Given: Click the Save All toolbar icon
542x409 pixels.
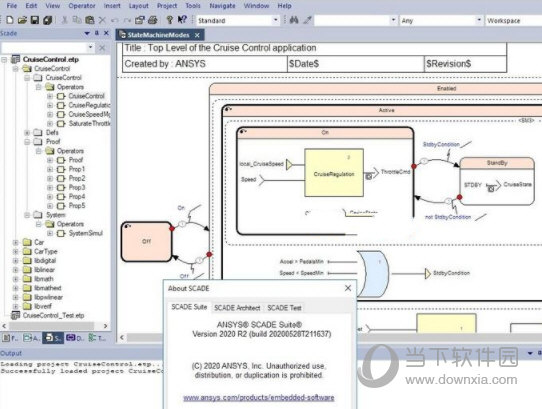Looking at the screenshot, I should click(47, 20).
